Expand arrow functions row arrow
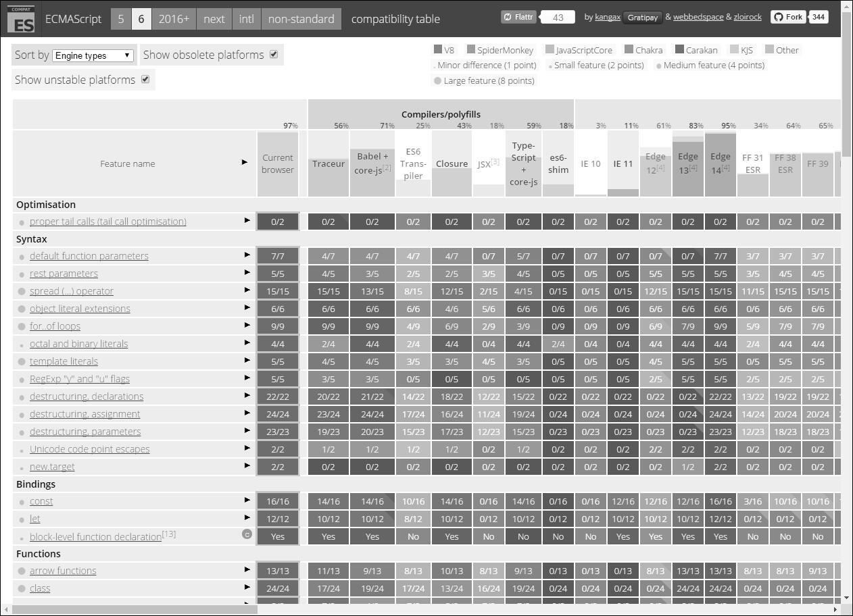This screenshot has height=616, width=853. pyautogui.click(x=247, y=569)
